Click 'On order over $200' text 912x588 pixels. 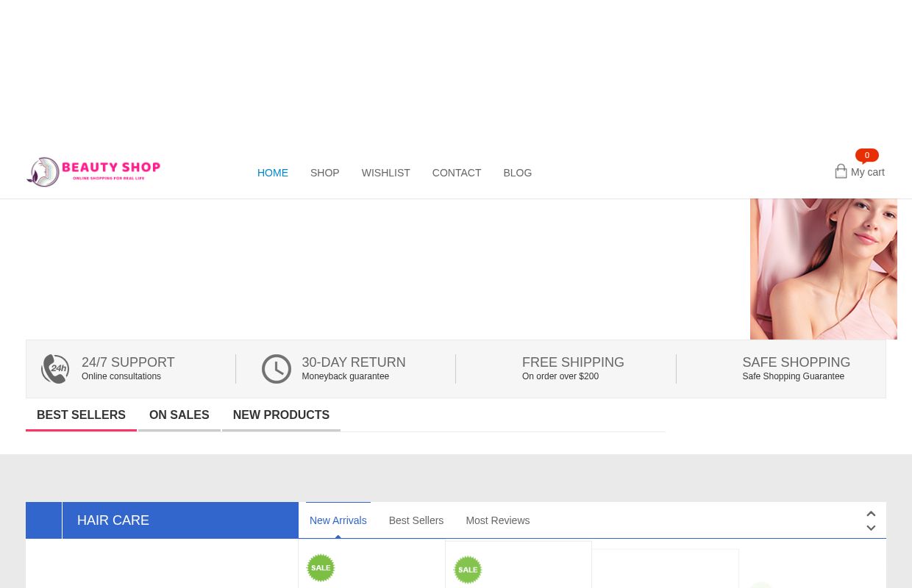[560, 376]
